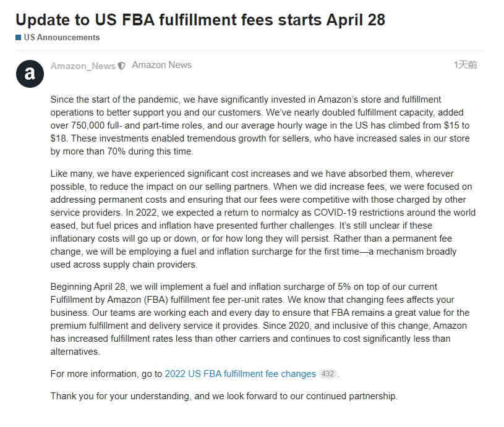Viewport: 504px width, 427px height.
Task: Click the post title about FBA fulfillment fees
Action: tap(200, 20)
